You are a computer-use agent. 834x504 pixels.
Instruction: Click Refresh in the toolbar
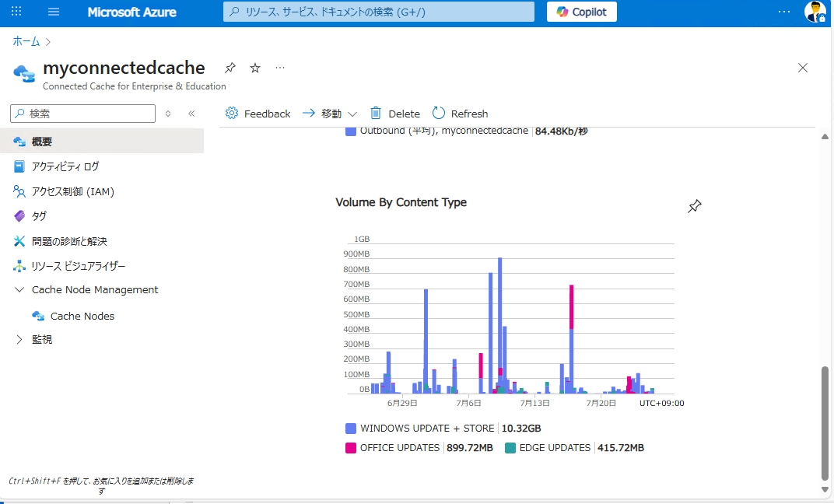coord(469,114)
